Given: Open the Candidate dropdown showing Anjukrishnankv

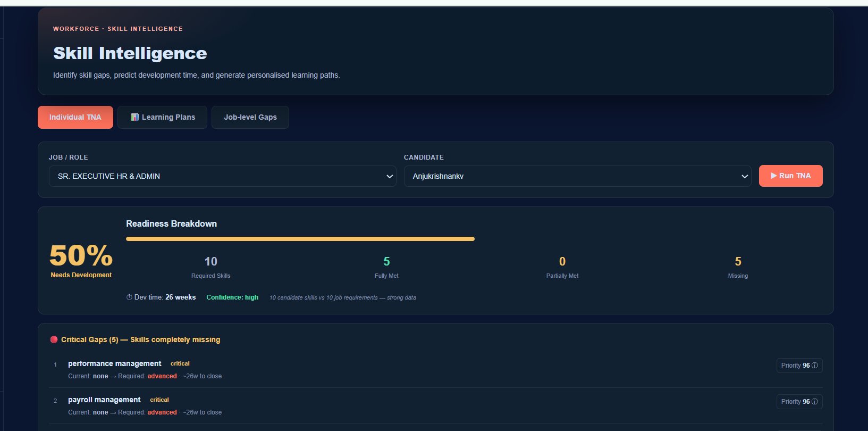Looking at the screenshot, I should (578, 176).
